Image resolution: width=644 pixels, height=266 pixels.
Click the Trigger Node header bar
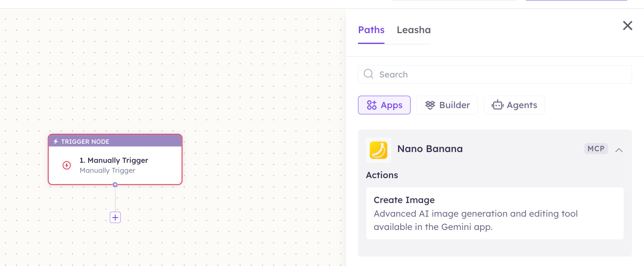point(115,141)
